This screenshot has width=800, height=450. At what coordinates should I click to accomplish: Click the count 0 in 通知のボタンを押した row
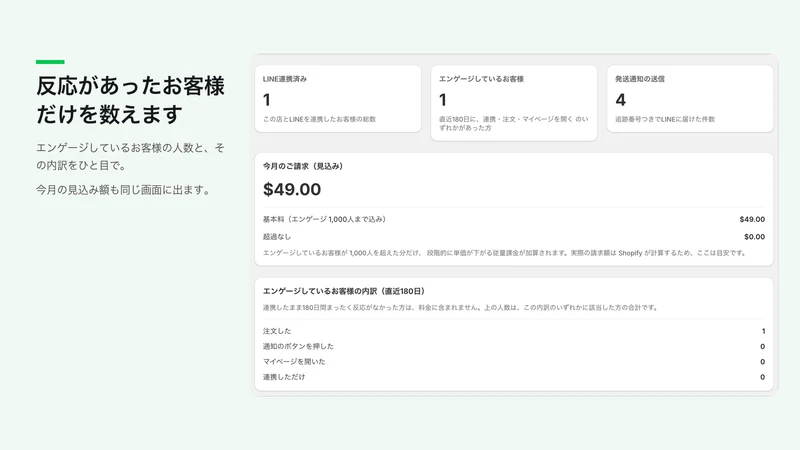point(763,346)
